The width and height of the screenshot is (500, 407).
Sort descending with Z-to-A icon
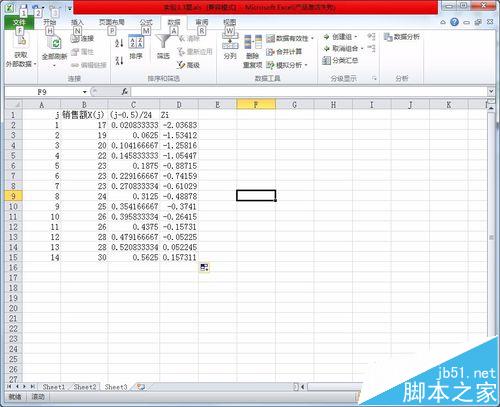coord(119,61)
